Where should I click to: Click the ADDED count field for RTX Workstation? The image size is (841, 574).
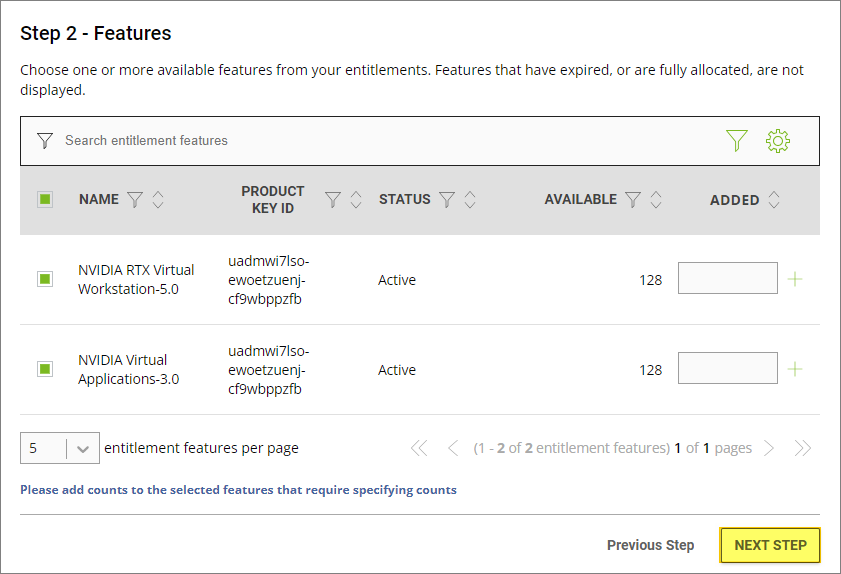[x=727, y=279]
